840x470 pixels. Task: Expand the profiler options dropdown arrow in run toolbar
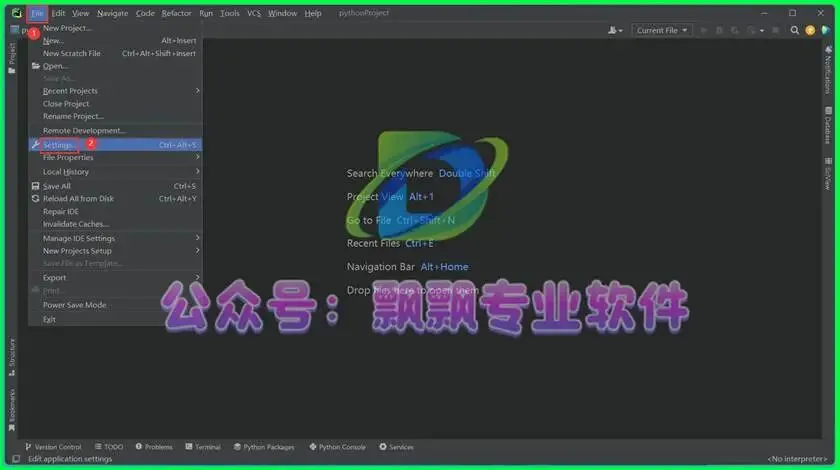click(762, 31)
